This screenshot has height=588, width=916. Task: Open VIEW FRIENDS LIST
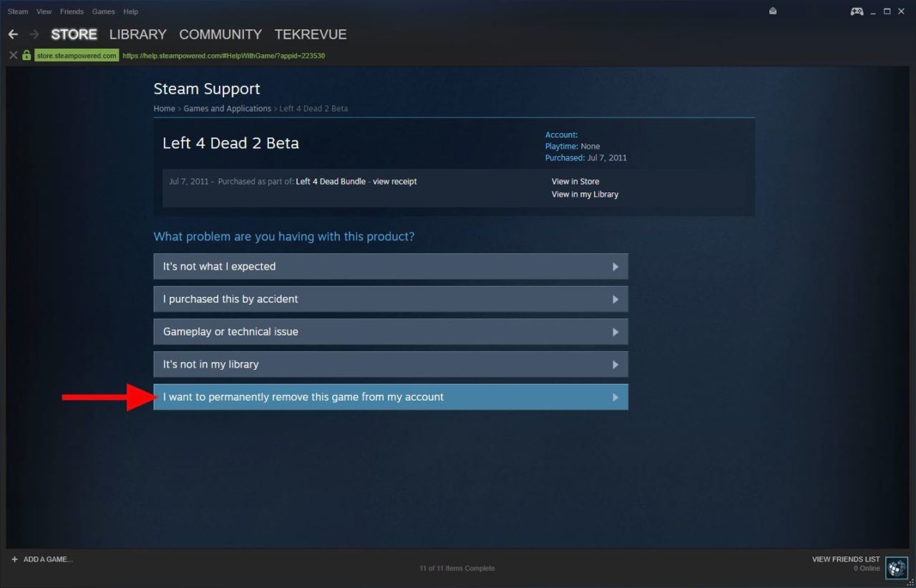tap(846, 559)
